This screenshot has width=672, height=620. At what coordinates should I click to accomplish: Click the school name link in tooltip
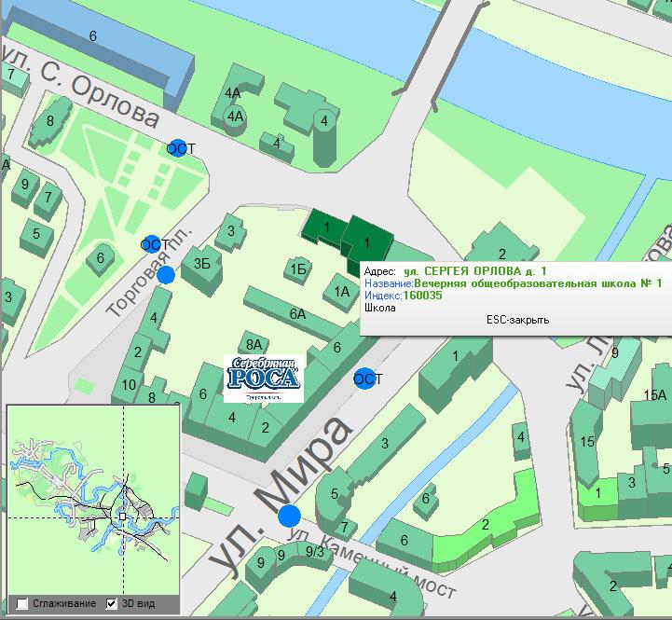pyautogui.click(x=537, y=282)
